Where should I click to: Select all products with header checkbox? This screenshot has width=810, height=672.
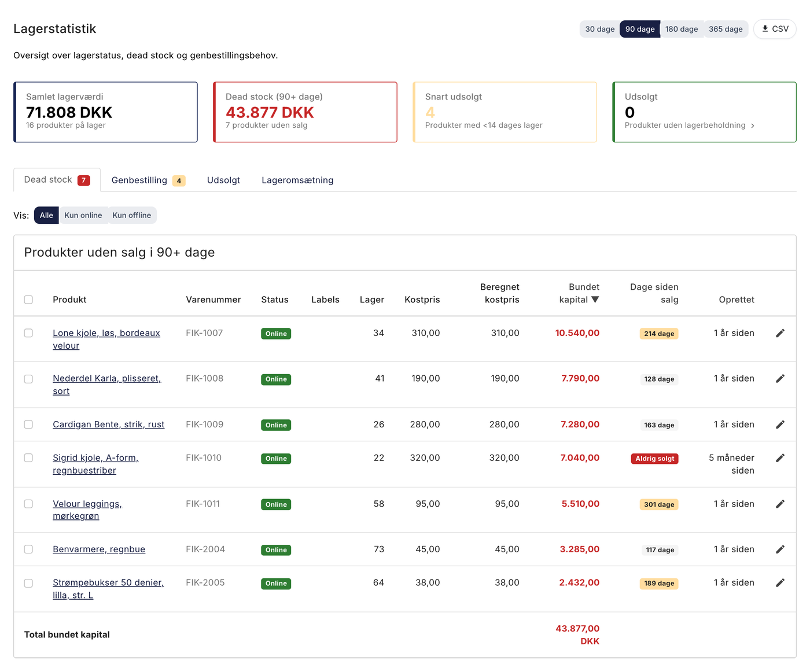28,300
